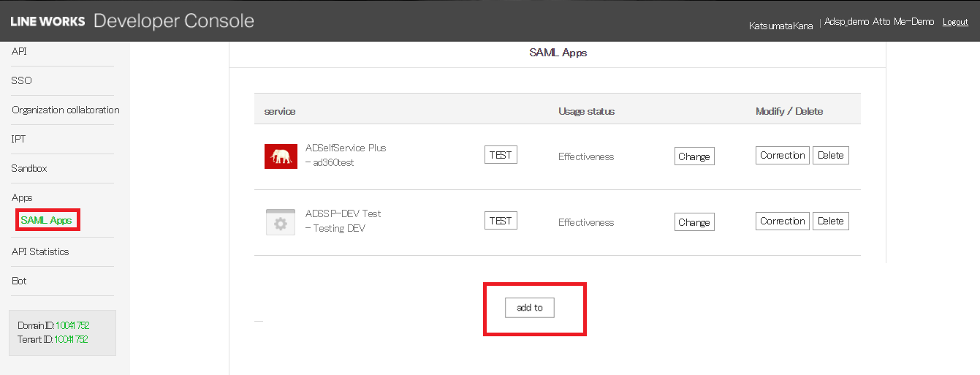Viewport: 980px width, 375px height.
Task: Click Change for ADSSP-DEV Test row
Action: pyautogui.click(x=694, y=222)
